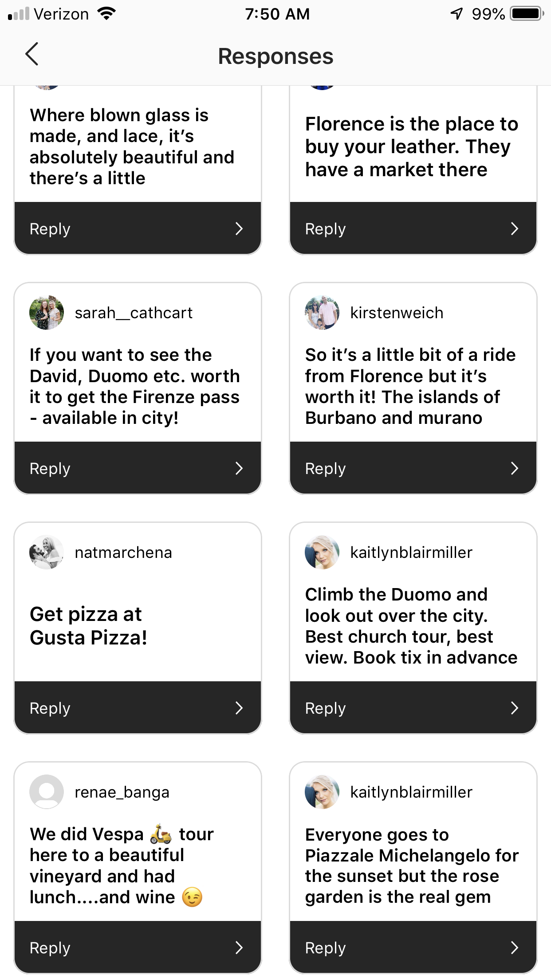Tap reply chevron under rose garden response
The width and height of the screenshot is (551, 980).
point(515,948)
